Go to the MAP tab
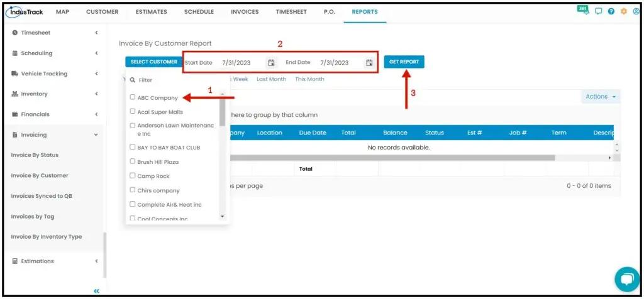The width and height of the screenshot is (644, 299). [x=62, y=12]
